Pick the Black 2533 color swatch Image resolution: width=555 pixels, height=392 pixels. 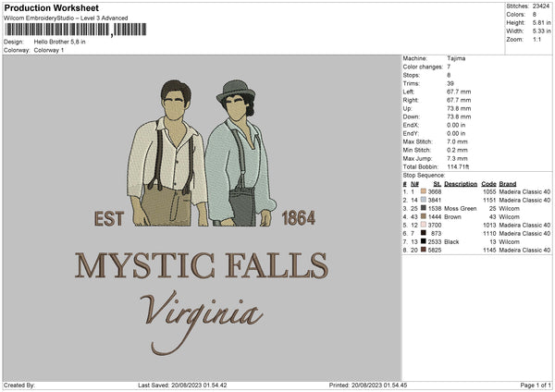tap(424, 241)
